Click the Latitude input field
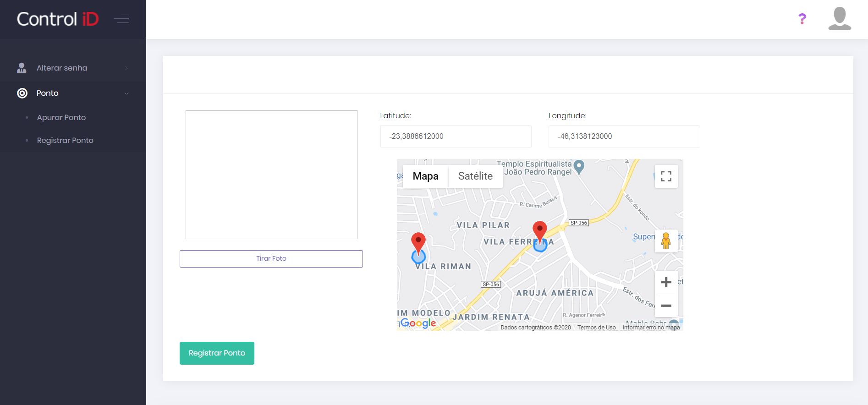 [x=456, y=137]
